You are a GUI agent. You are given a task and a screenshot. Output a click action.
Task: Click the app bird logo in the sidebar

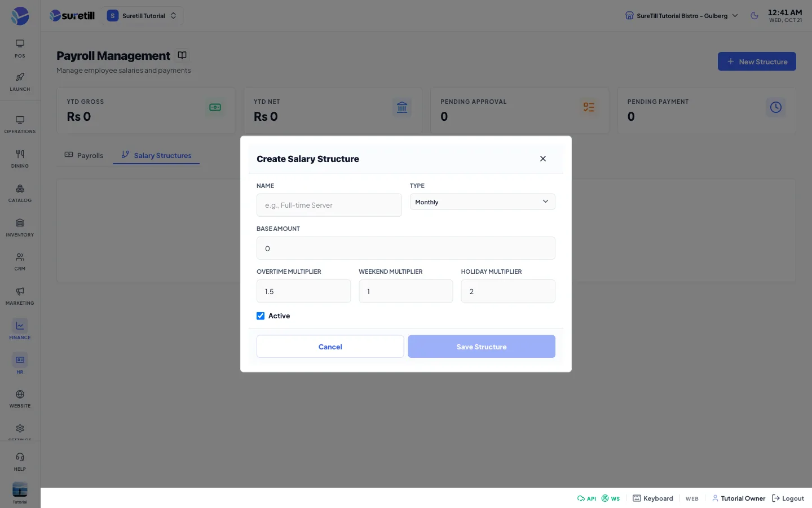click(20, 16)
